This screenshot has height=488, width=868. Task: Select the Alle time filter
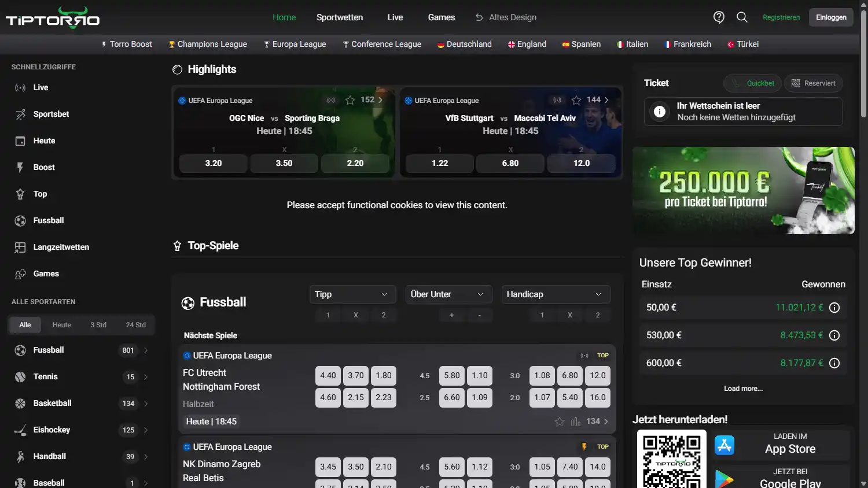25,325
